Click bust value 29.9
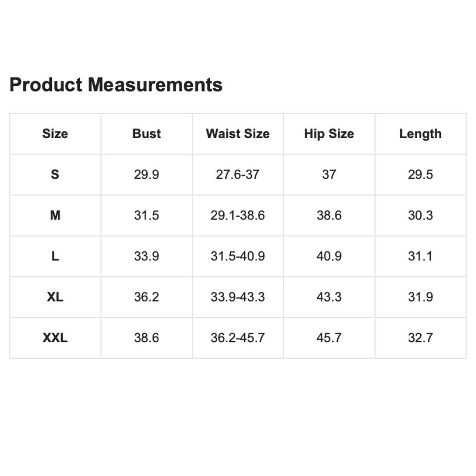Image resolution: width=476 pixels, height=476 pixels. point(147,174)
